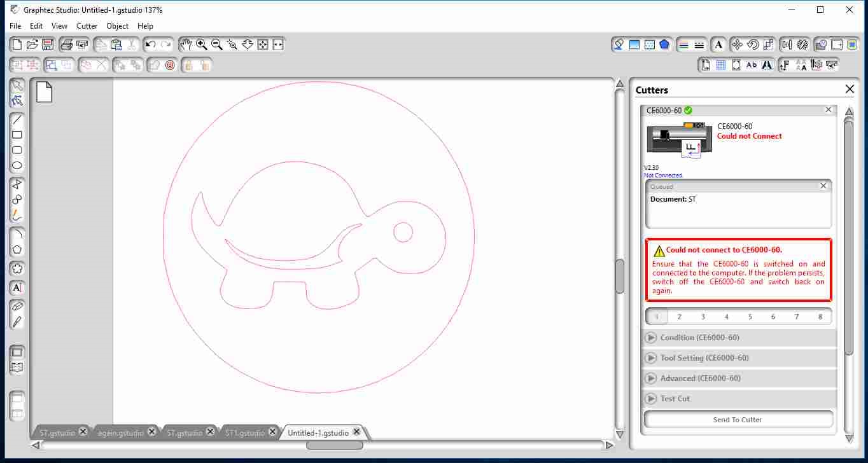Select condition number 7
The image size is (868, 463).
coord(797,317)
